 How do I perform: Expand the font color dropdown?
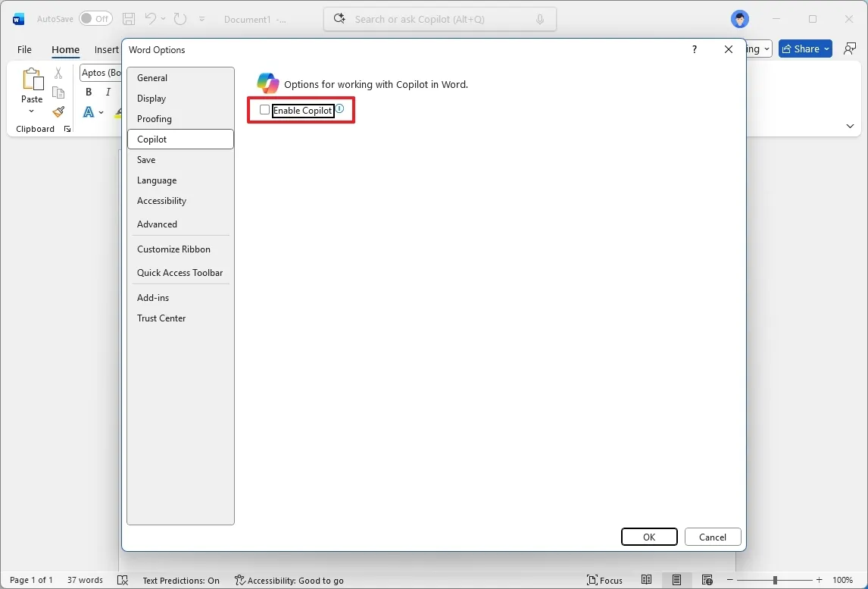point(101,112)
